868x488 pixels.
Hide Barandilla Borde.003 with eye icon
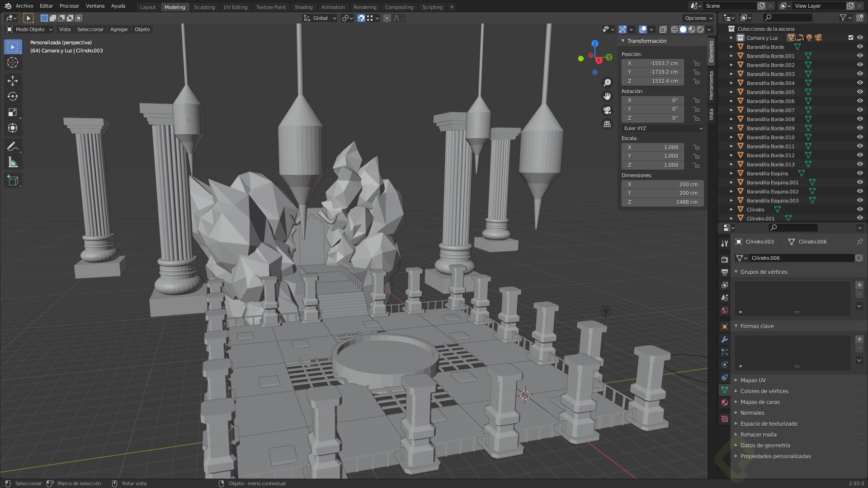coord(860,74)
